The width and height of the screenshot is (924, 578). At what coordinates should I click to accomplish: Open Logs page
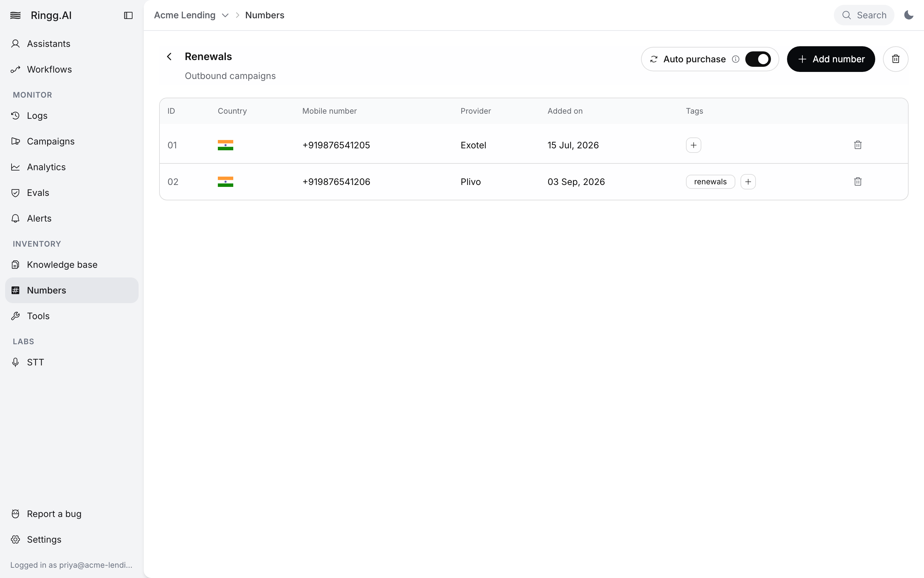pos(72,116)
